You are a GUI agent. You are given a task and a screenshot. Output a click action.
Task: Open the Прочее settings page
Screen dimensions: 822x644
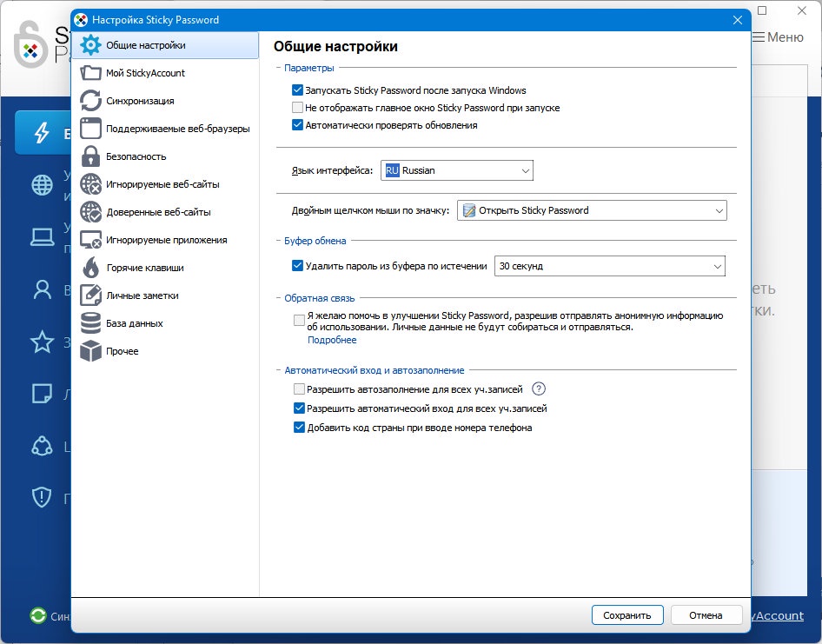122,351
